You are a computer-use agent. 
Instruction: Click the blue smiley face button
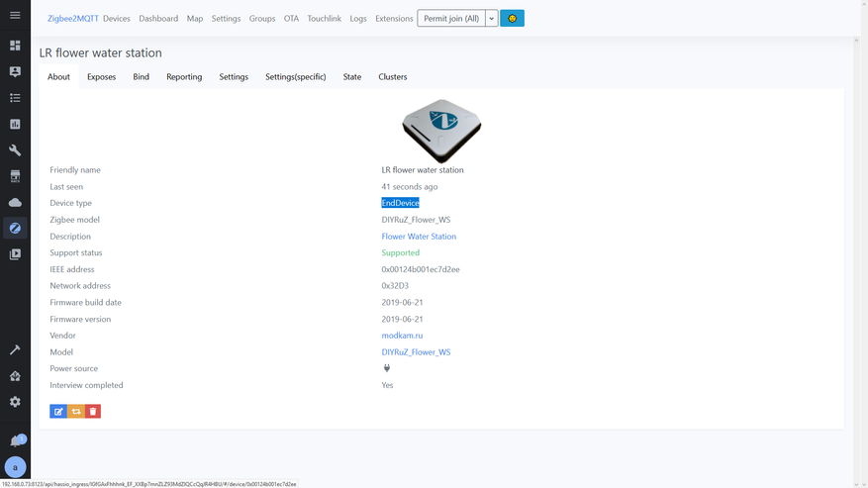click(512, 19)
